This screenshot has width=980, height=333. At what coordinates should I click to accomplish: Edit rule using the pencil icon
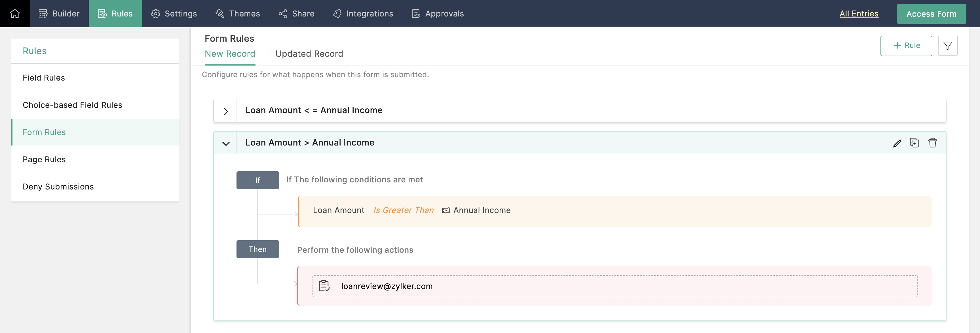[897, 143]
